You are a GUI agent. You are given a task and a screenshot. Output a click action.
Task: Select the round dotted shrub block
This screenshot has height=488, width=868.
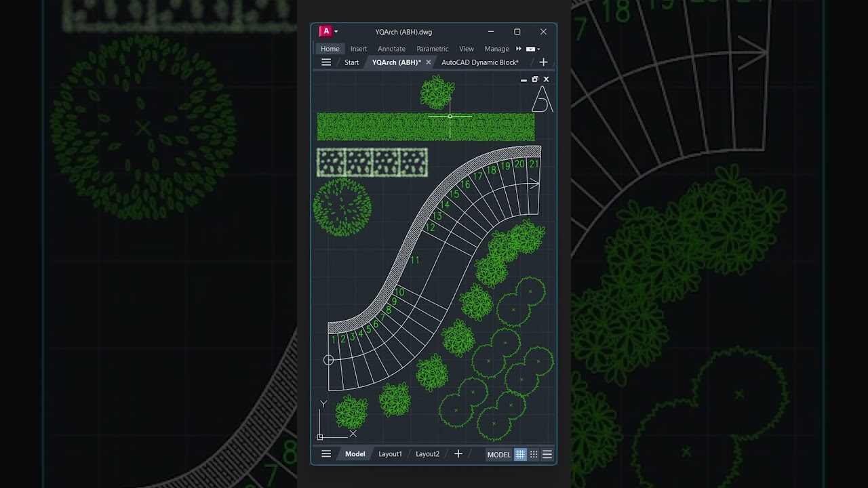342,207
